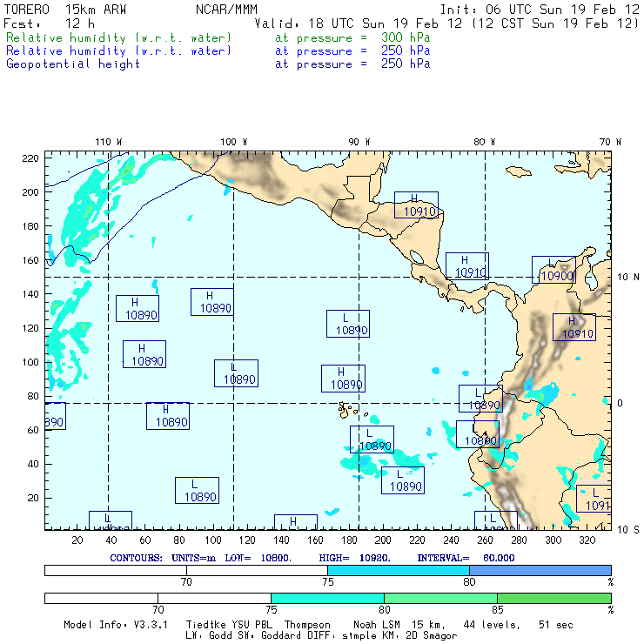
Task: Select the light green 80–85% swatch in lower colorbar
Action: pos(440,599)
